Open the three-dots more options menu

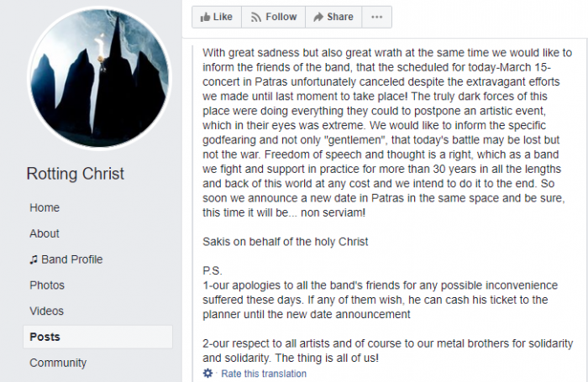click(x=376, y=17)
